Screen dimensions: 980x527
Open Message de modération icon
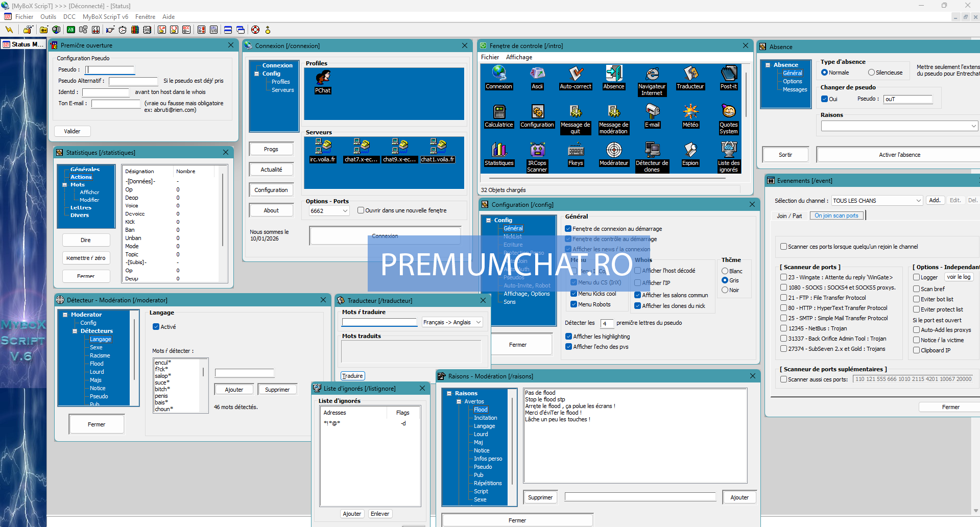point(614,119)
